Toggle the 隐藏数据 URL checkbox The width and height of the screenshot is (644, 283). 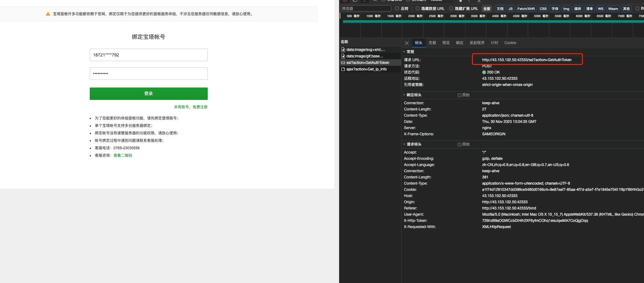[418, 9]
